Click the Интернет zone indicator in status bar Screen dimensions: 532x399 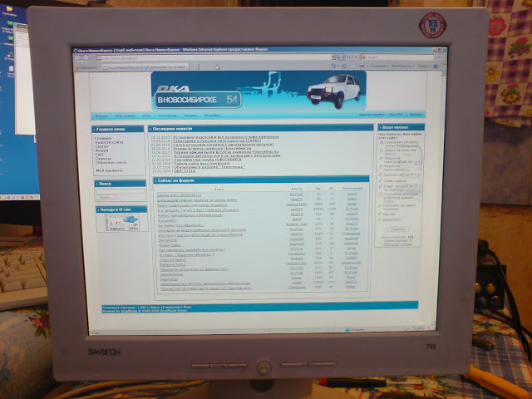coord(356,330)
